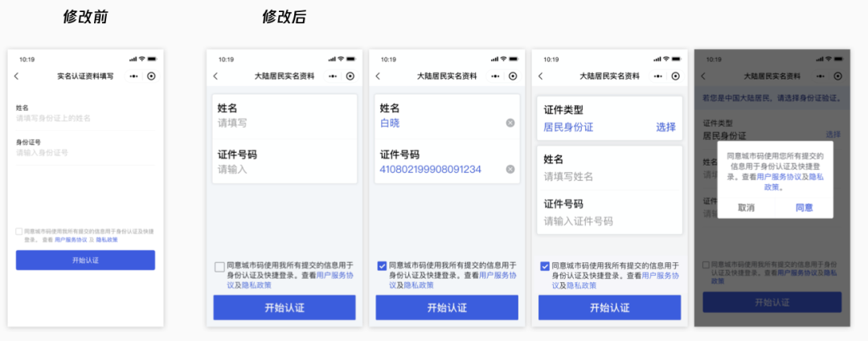Open 隐私政策 link on the 修改前 screen
Screen dimensions: 868x341
tap(107, 240)
